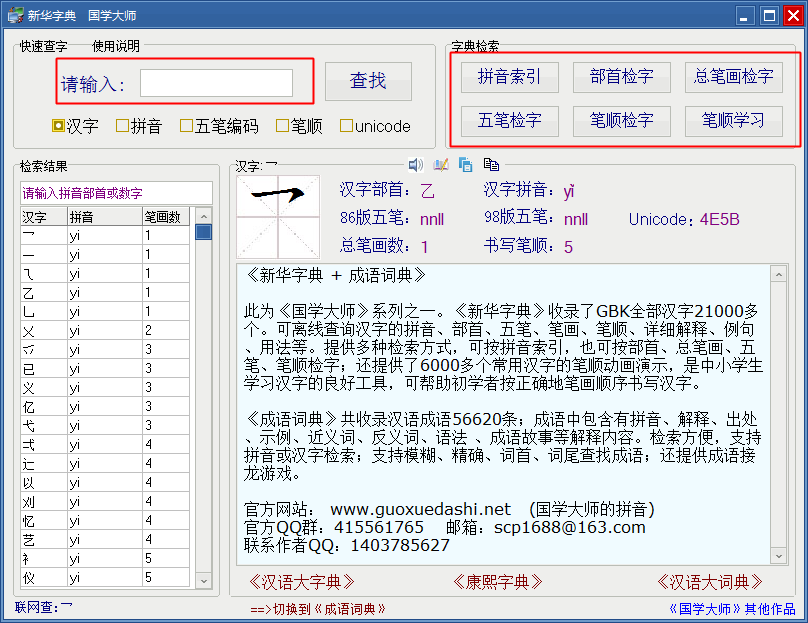Click the blue results list scrollbar thumb
This screenshot has width=808, height=623.
pos(204,232)
